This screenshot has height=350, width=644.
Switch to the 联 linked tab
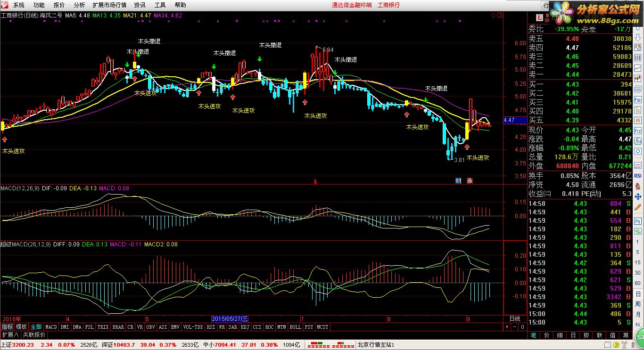pyautogui.click(x=600, y=335)
